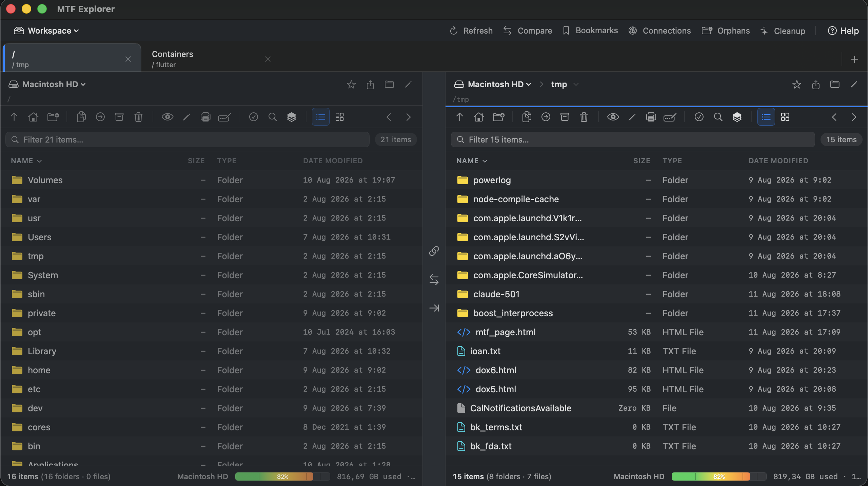The height and width of the screenshot is (486, 868).
Task: Click the move icon in right pane toolbar
Action: coord(546,117)
